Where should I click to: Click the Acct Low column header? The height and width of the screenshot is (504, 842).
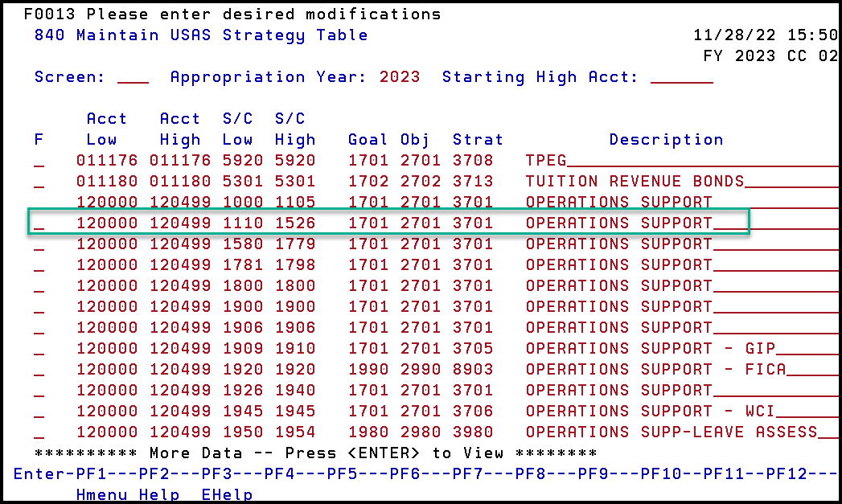point(106,129)
